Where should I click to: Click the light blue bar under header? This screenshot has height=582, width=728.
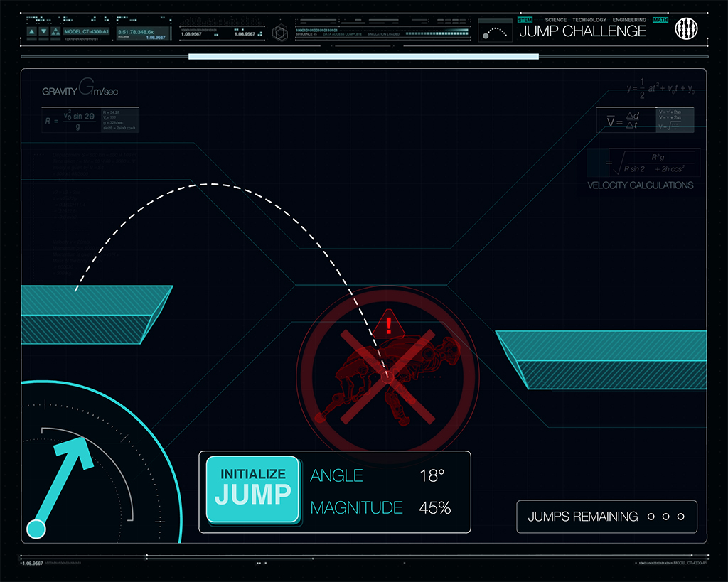(x=363, y=57)
